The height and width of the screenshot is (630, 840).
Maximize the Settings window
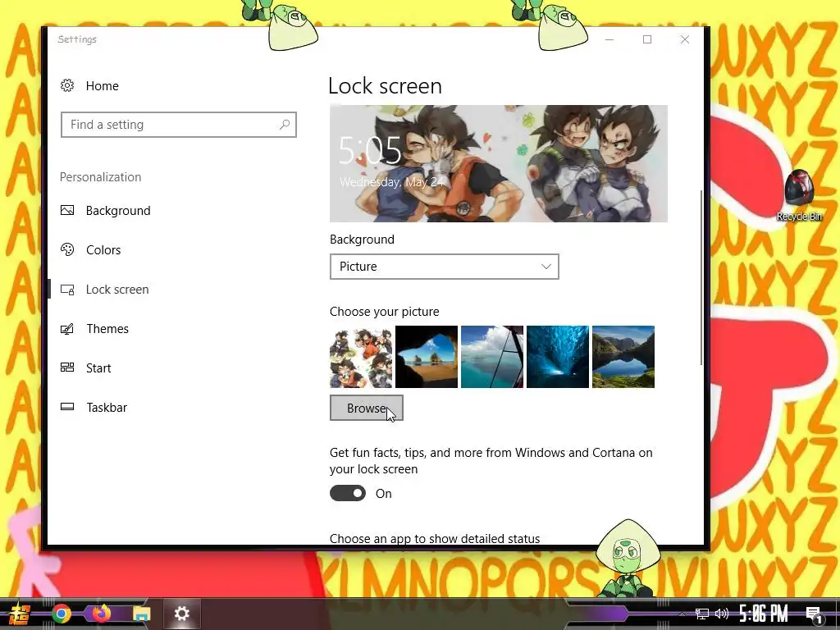[647, 39]
